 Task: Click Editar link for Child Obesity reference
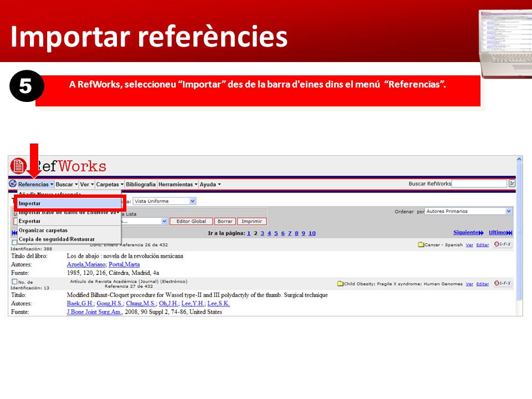coord(483,284)
